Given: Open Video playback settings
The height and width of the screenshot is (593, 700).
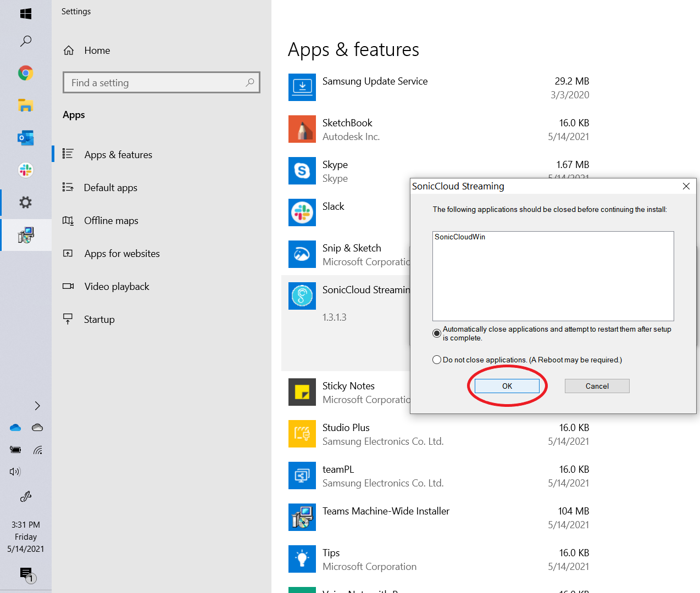Looking at the screenshot, I should [x=116, y=287].
